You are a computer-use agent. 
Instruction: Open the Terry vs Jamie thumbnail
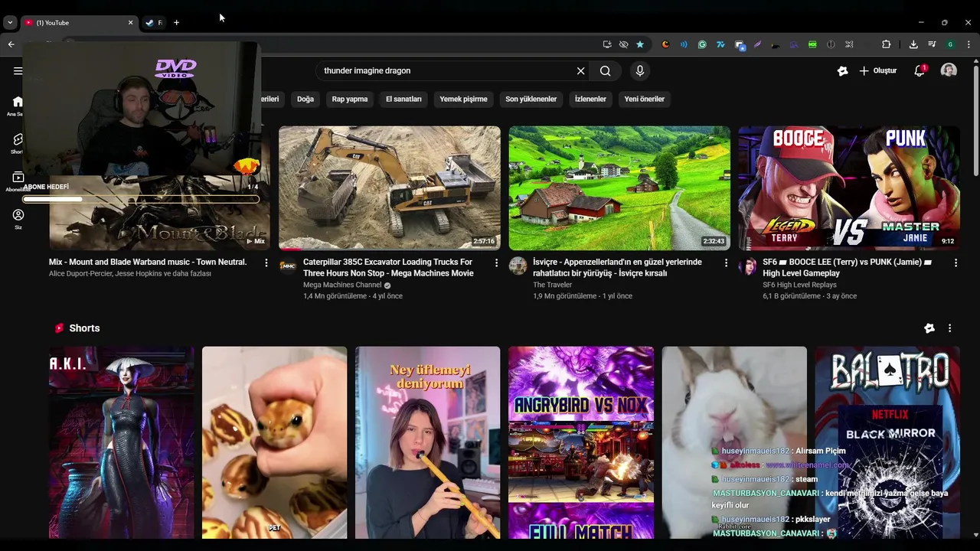click(x=849, y=188)
